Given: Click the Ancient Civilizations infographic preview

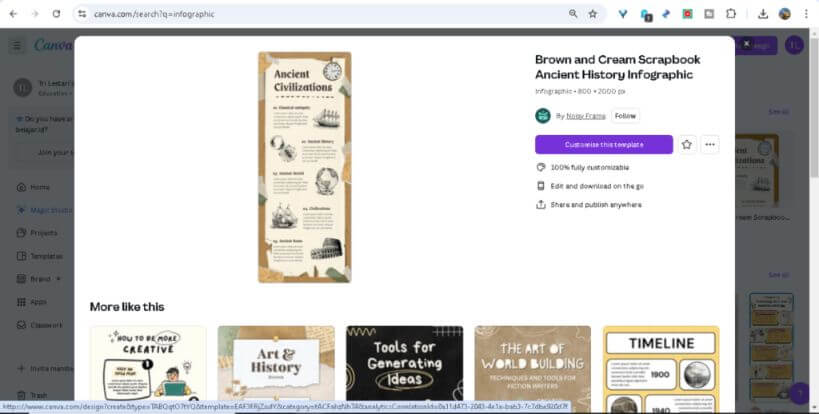Looking at the screenshot, I should pos(305,167).
